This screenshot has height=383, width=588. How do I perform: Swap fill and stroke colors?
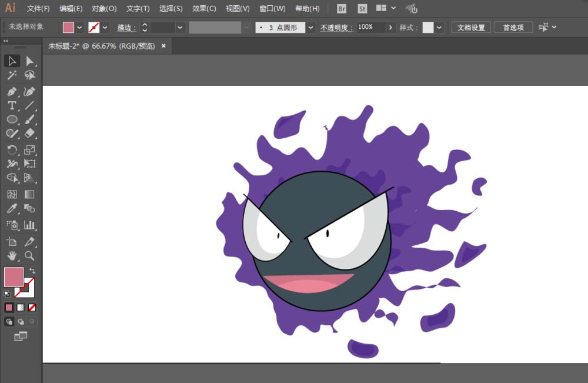coord(32,271)
